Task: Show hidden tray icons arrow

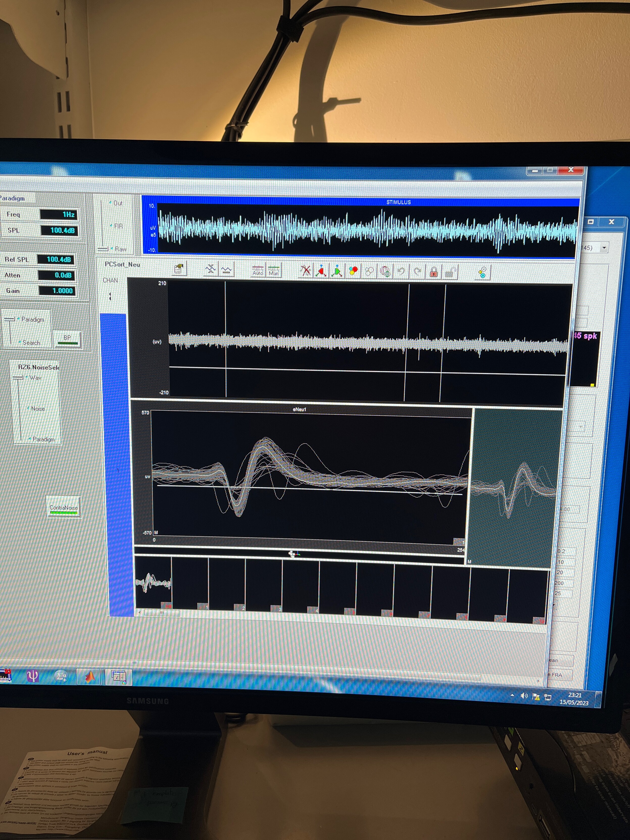Action: 512,695
